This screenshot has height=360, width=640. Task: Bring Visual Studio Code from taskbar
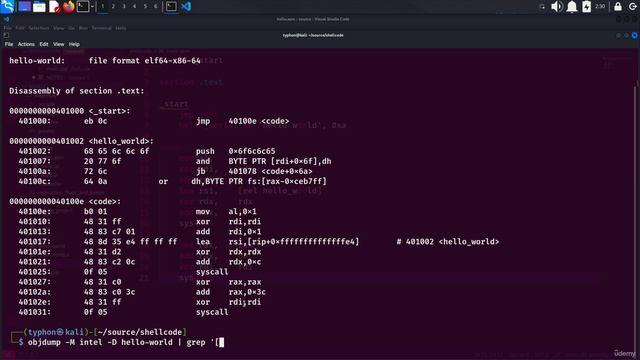pos(186,6)
